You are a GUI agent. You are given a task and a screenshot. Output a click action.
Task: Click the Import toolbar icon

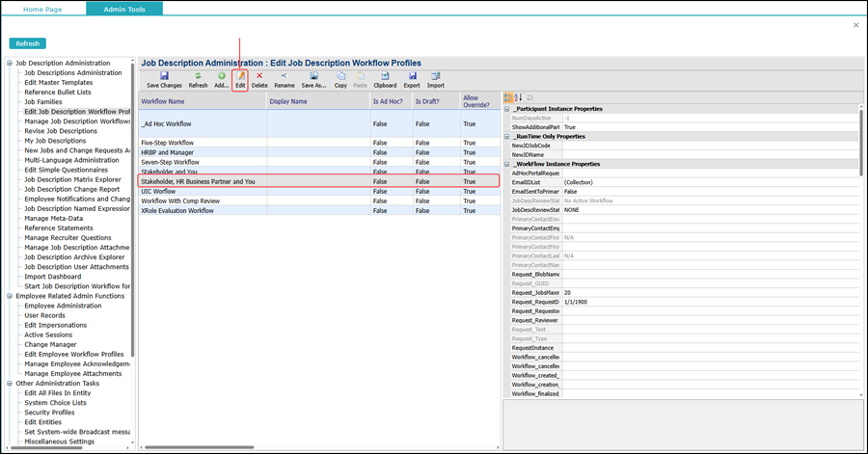tap(436, 76)
